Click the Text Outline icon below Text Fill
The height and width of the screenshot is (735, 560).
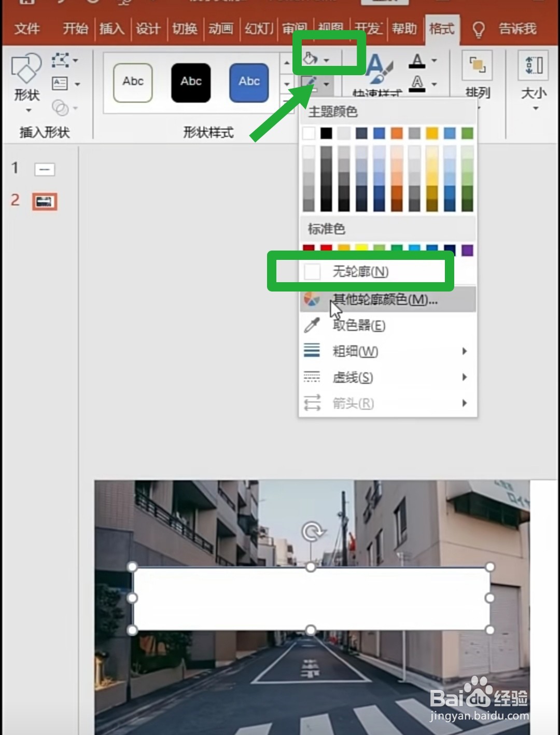pyautogui.click(x=417, y=83)
